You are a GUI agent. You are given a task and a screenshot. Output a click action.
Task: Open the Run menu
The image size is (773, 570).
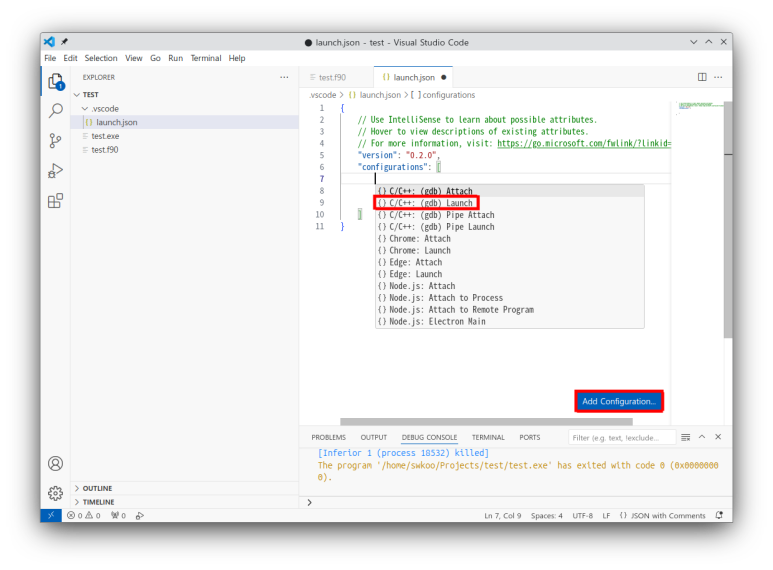(176, 58)
